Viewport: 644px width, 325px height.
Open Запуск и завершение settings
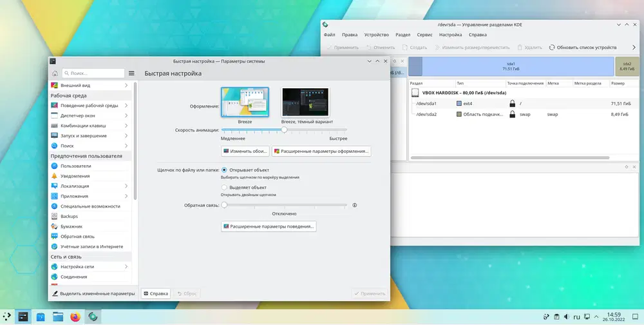[90, 136]
